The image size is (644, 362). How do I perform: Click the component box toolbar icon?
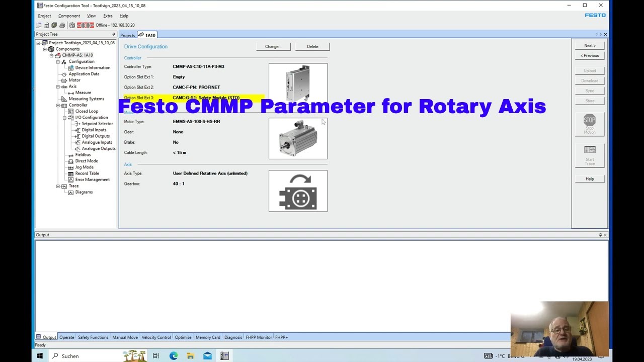point(72,25)
